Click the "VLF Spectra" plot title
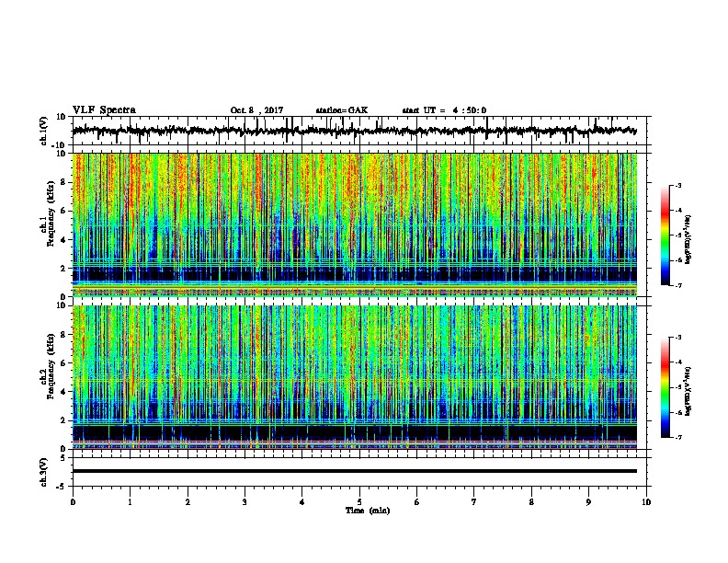The image size is (728, 563). click(104, 110)
